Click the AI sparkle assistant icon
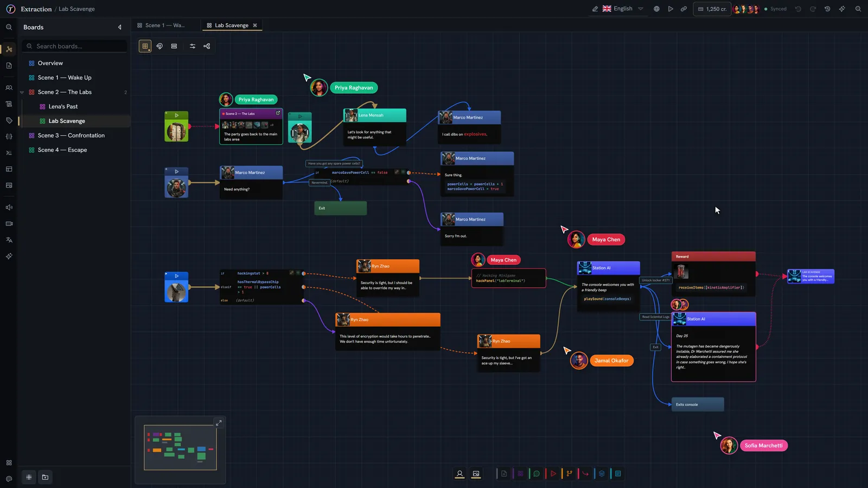This screenshot has width=868, height=488. (842, 9)
